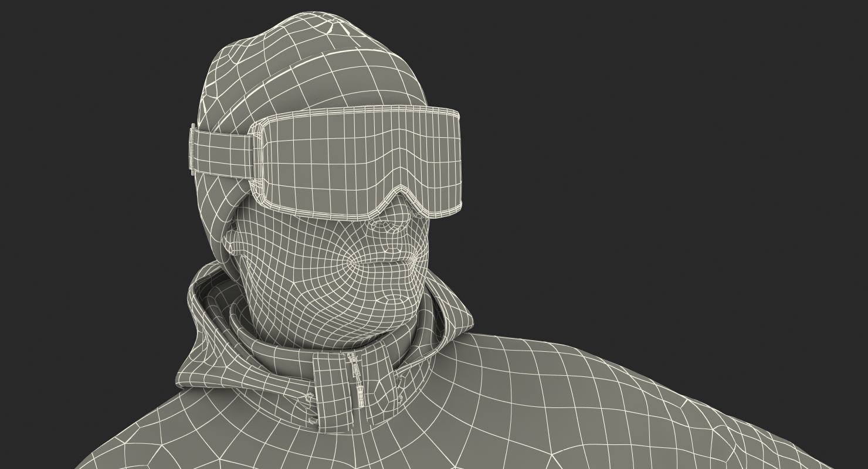Image resolution: width=868 pixels, height=469 pixels.
Task: Pick the strap buckle at the goggles side
Action: pyautogui.click(x=192, y=149)
